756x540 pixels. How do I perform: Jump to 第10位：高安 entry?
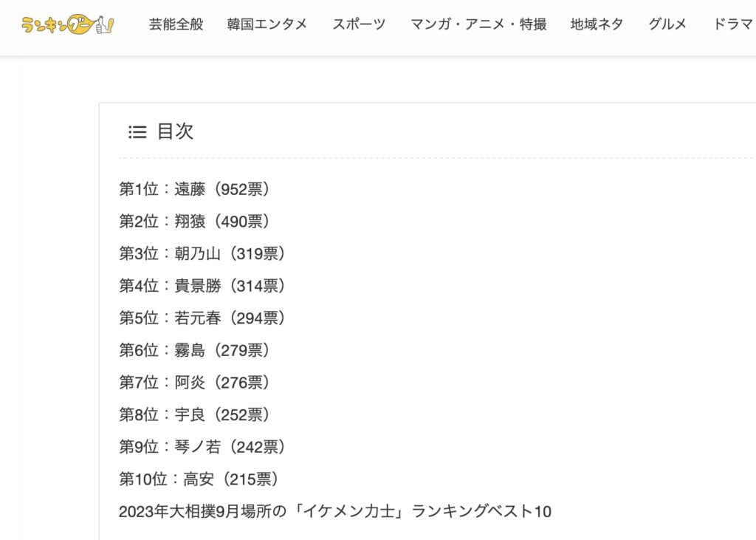[199, 479]
